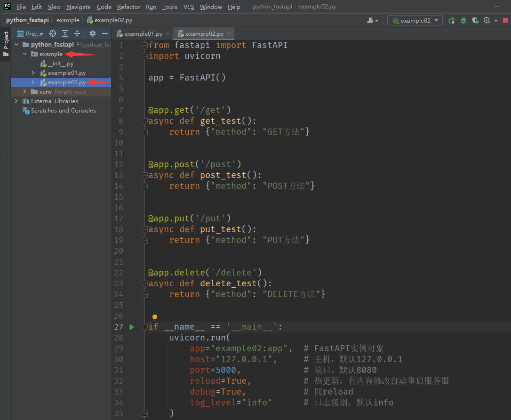Image resolution: width=511 pixels, height=420 pixels.
Task: Click the Rerun example02 toolbar icon
Action: (x=452, y=21)
